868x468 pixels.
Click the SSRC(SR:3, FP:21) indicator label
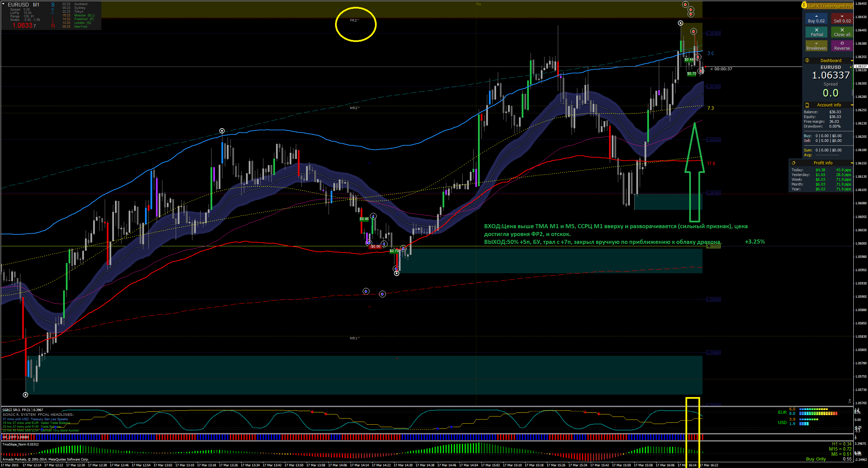click(x=23, y=410)
